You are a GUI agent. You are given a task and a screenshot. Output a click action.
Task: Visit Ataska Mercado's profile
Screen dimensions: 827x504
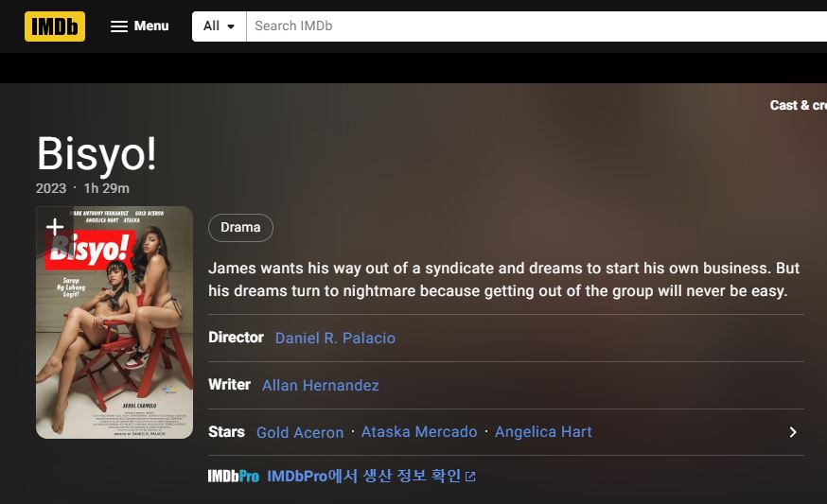click(419, 432)
